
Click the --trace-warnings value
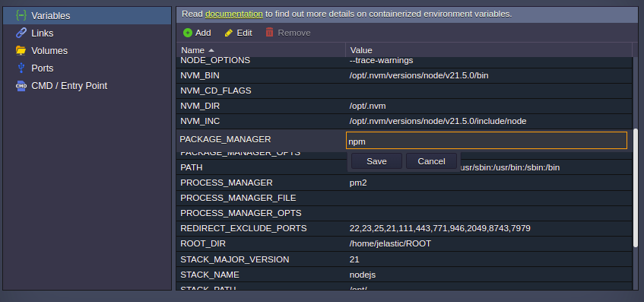tap(381, 60)
